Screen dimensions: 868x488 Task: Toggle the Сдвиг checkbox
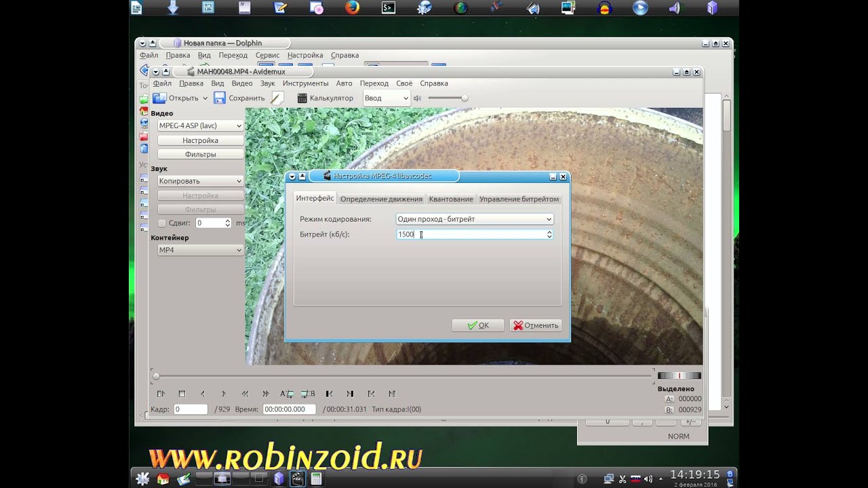coord(161,223)
